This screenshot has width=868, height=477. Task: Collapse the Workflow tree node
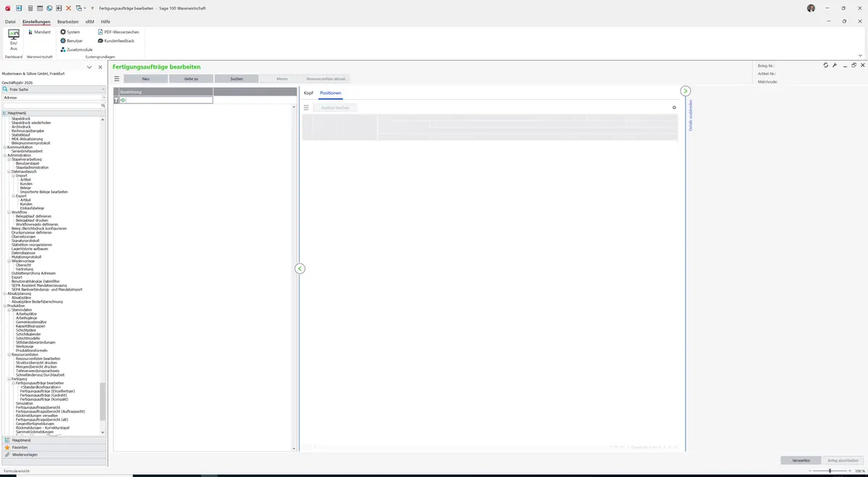9,212
